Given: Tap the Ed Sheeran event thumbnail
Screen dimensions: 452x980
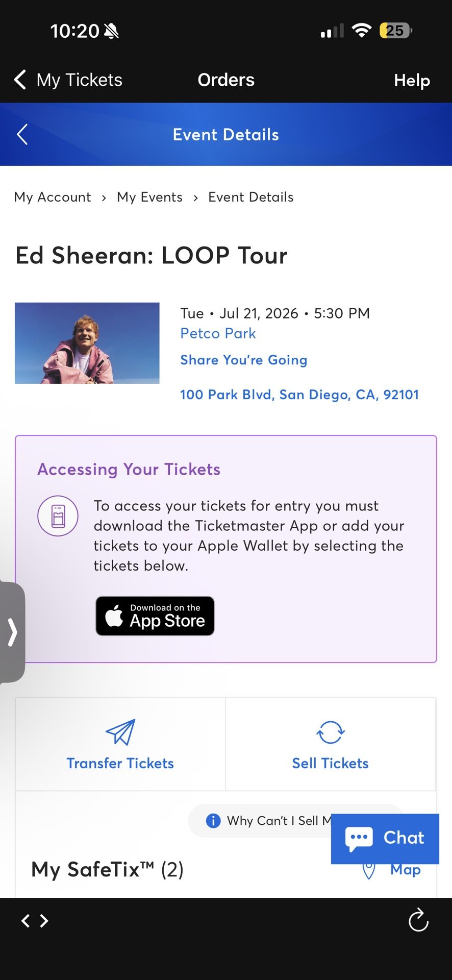Looking at the screenshot, I should tap(87, 343).
